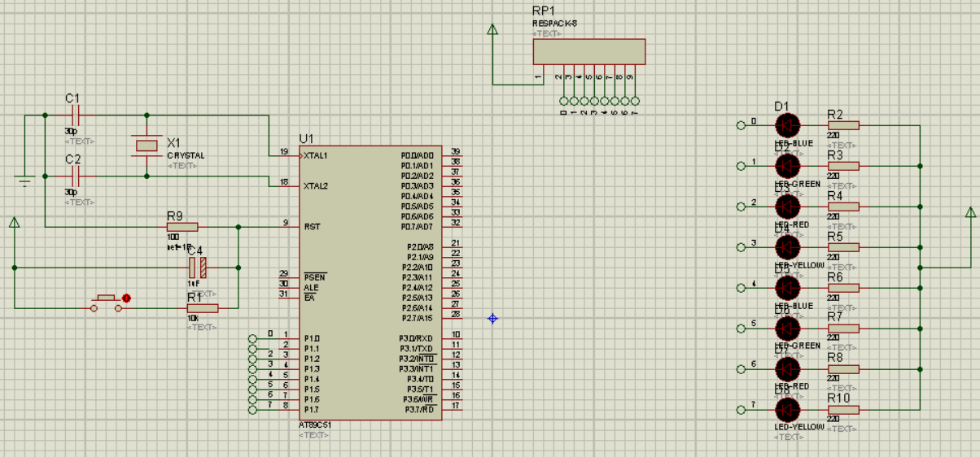980x457 pixels.
Task: Toggle the red dot on the push button
Action: [x=126, y=298]
